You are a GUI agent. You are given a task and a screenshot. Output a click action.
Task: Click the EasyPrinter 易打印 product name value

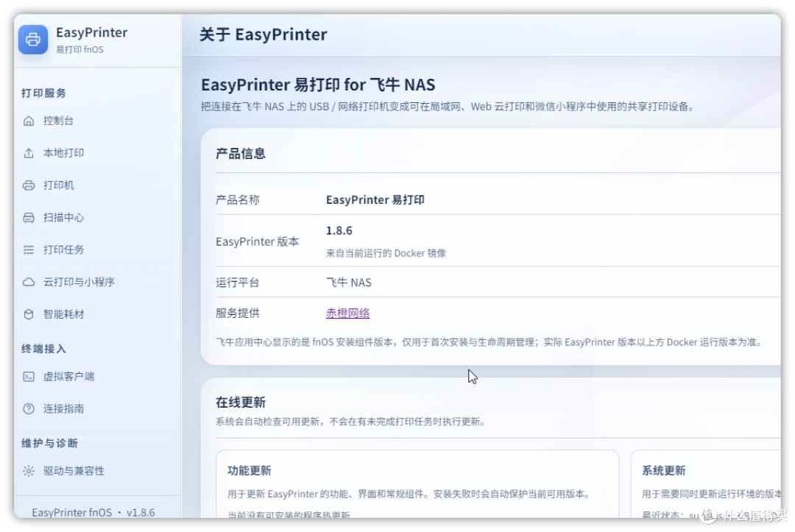point(375,200)
